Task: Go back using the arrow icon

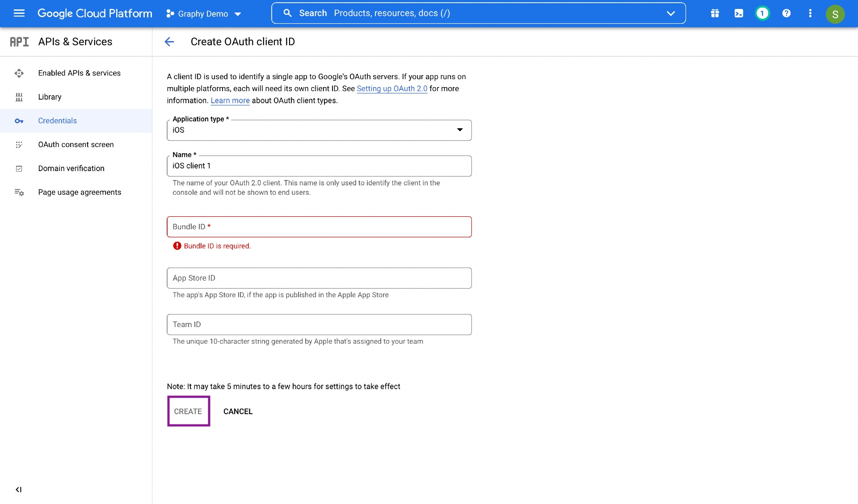Action: coord(169,42)
